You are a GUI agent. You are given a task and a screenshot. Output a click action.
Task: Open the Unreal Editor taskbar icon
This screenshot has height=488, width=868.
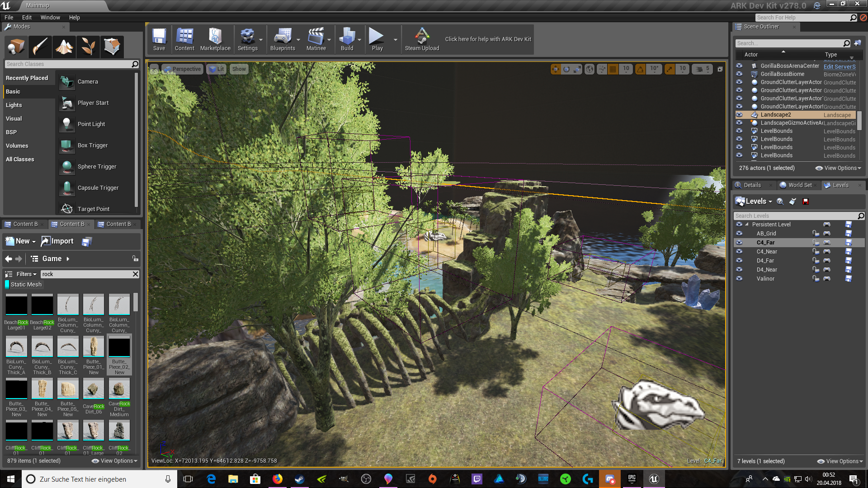click(654, 479)
